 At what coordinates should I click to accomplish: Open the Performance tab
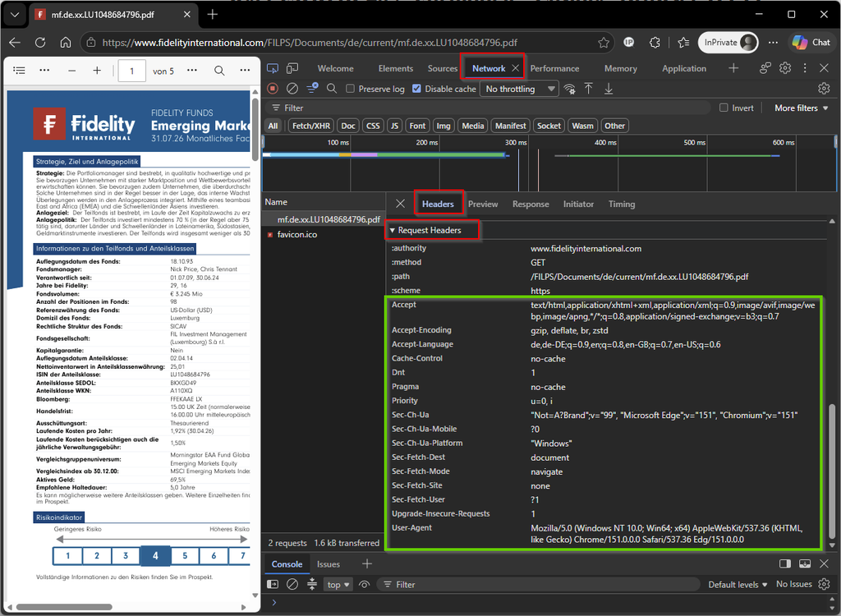click(x=554, y=68)
